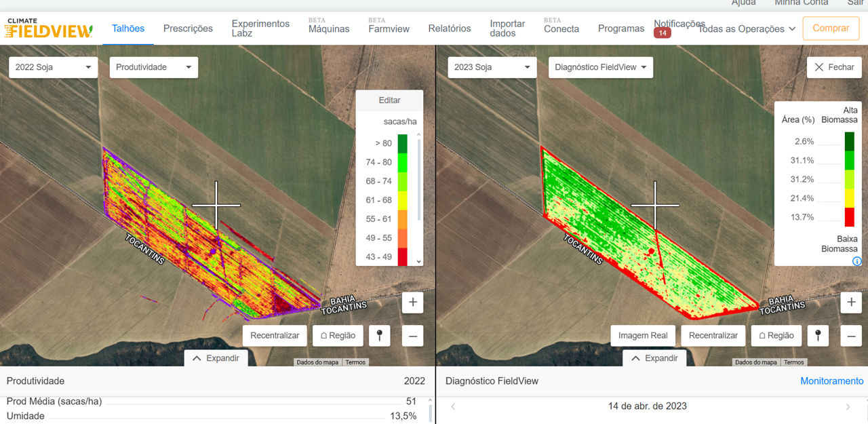868x424 pixels.
Task: Open biomass legend info icon
Action: click(856, 261)
